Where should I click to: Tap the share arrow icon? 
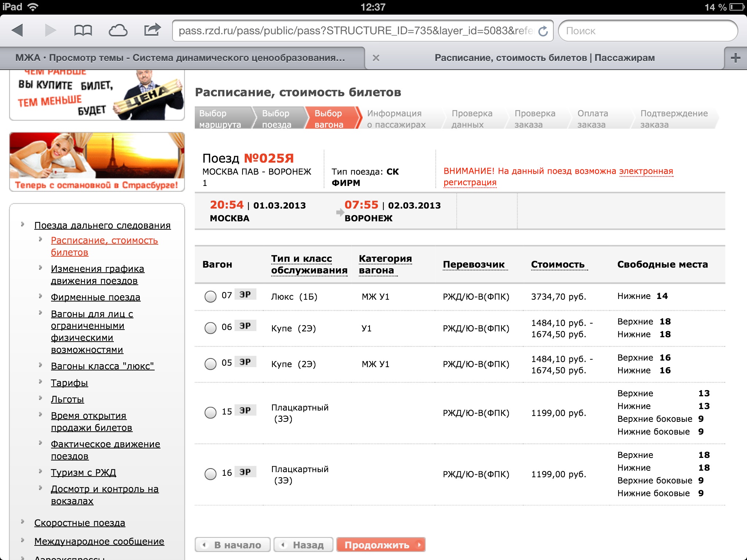(x=152, y=30)
